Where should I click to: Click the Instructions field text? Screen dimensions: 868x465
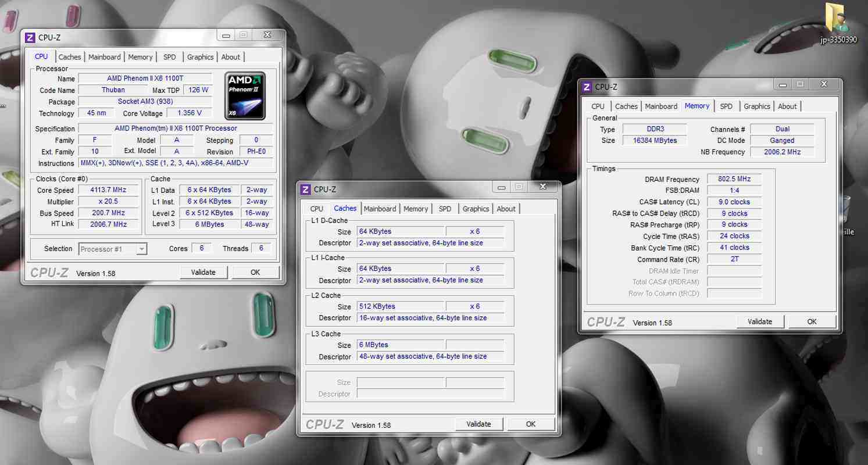pyautogui.click(x=176, y=163)
